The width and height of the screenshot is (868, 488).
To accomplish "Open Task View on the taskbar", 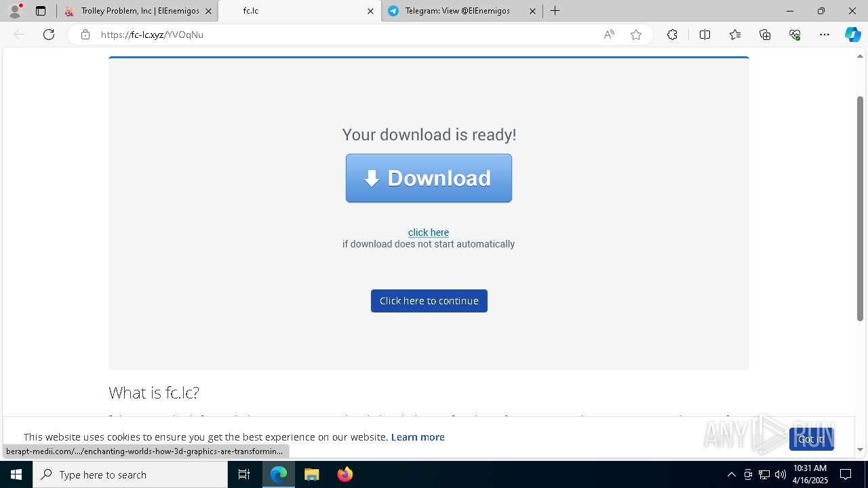I will coord(244,474).
